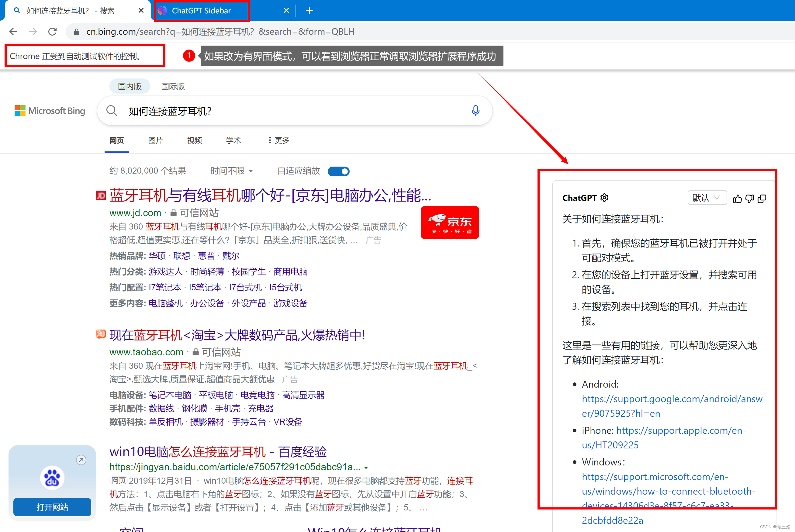Select the 学术 search tab
This screenshot has height=532, width=795.
[233, 140]
